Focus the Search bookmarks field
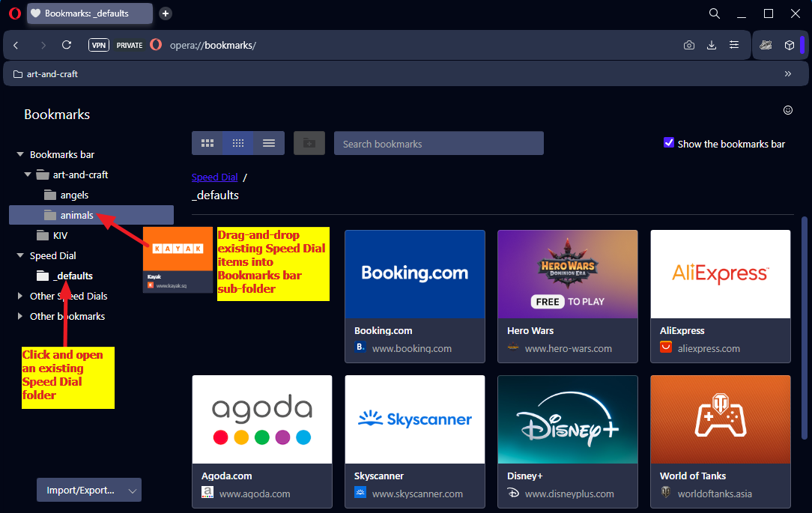The image size is (812, 513). 439,143
